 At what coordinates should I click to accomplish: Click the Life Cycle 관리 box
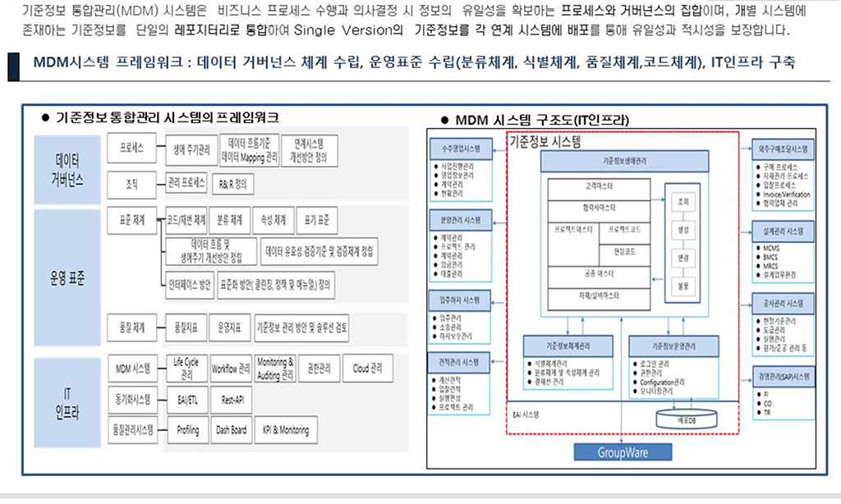tap(186, 369)
